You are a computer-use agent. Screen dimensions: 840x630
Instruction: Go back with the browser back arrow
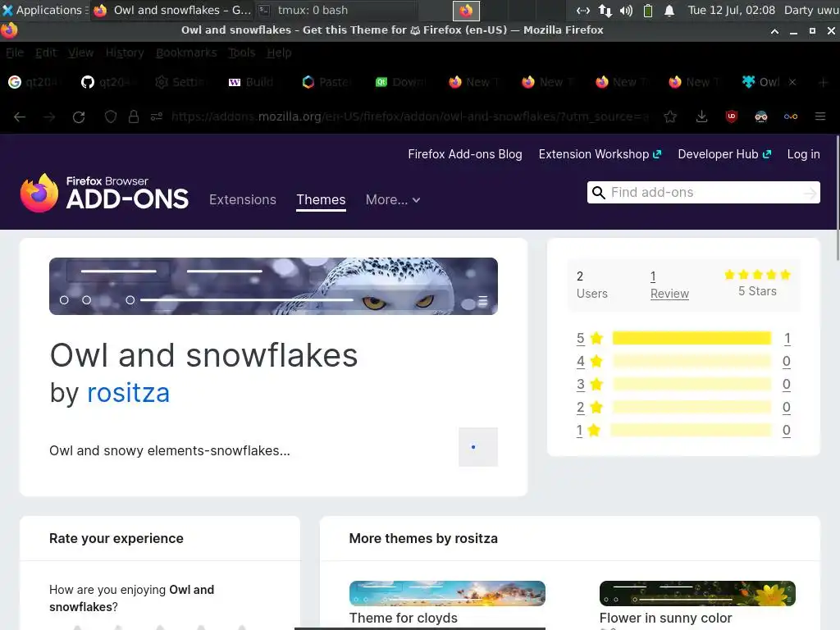click(x=20, y=116)
